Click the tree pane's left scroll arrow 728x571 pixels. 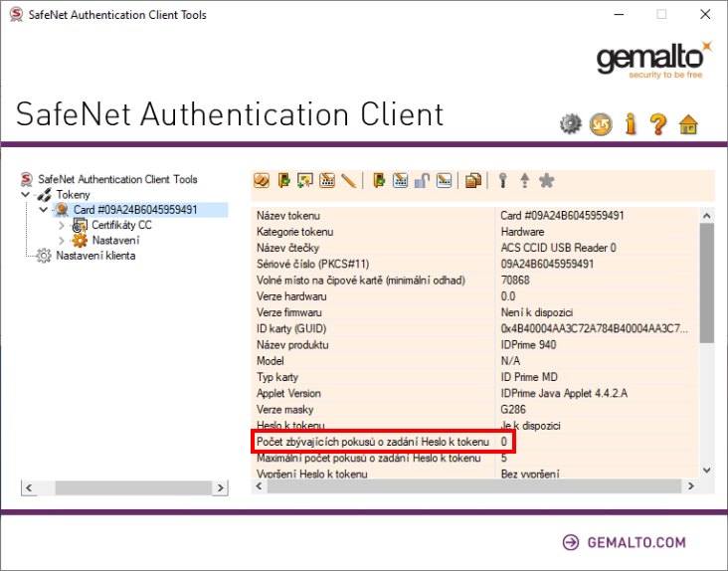pyautogui.click(x=29, y=487)
